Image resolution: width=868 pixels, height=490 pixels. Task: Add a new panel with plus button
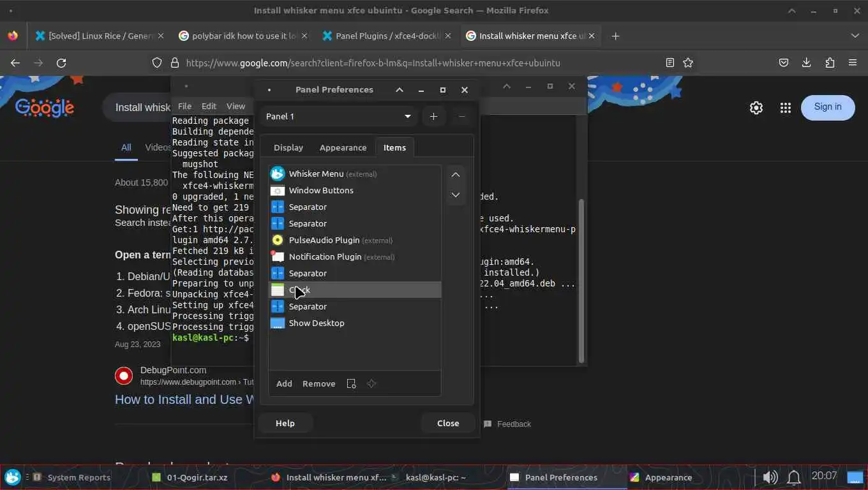[433, 116]
